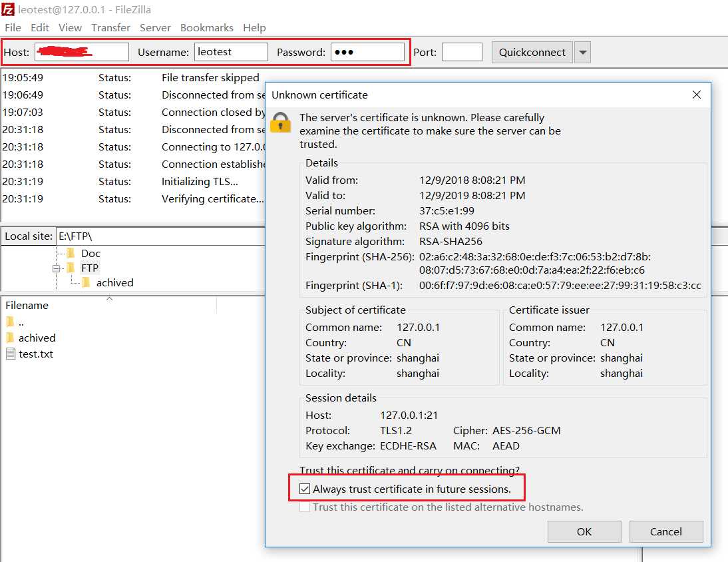The width and height of the screenshot is (728, 562).
Task: Click the padlock certificate icon
Action: pyautogui.click(x=280, y=122)
